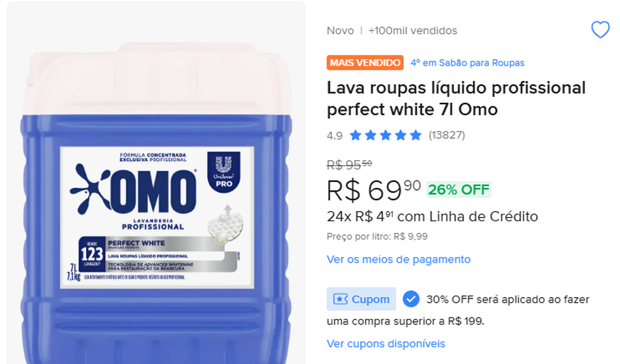Click the MAIS VENDIDO badge
620x364 pixels.
365,63
